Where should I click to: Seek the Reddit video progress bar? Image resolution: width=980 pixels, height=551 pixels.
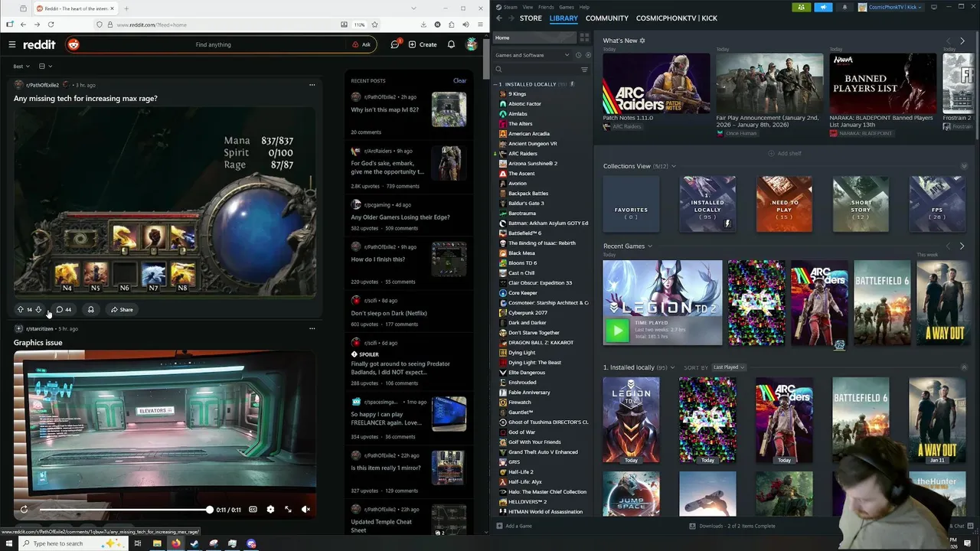point(125,510)
